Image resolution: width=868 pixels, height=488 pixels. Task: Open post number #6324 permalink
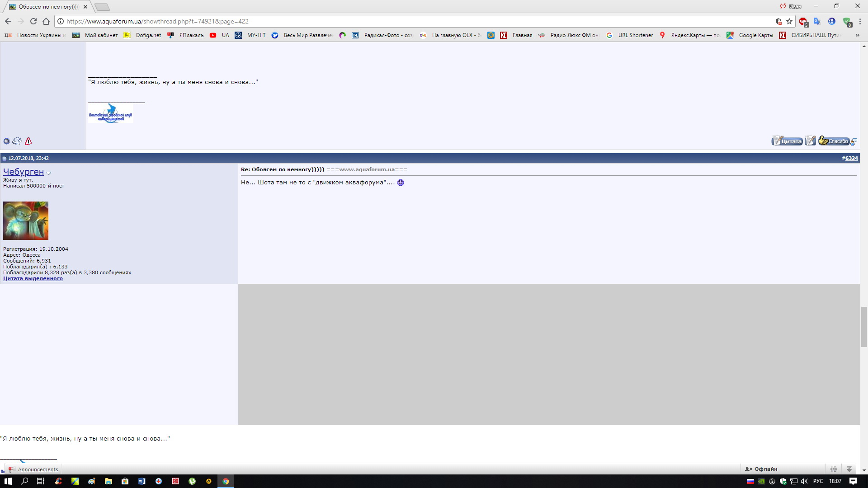(x=851, y=158)
